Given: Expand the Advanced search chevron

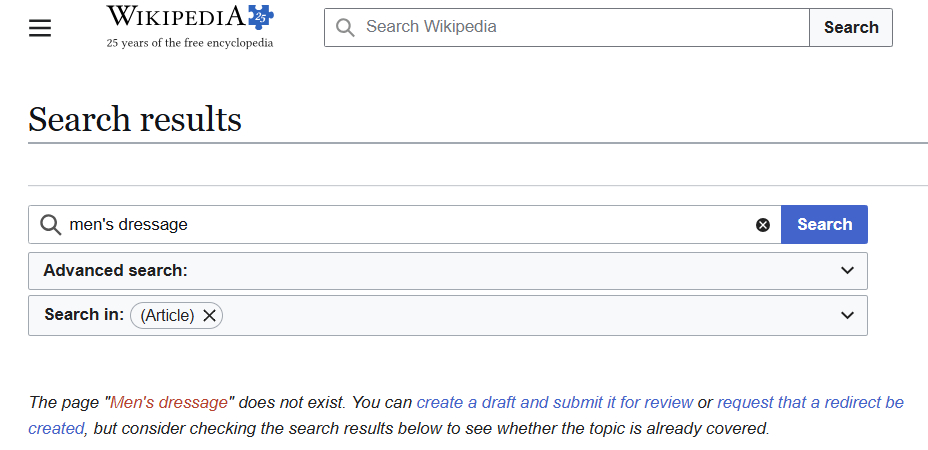Looking at the screenshot, I should 847,271.
